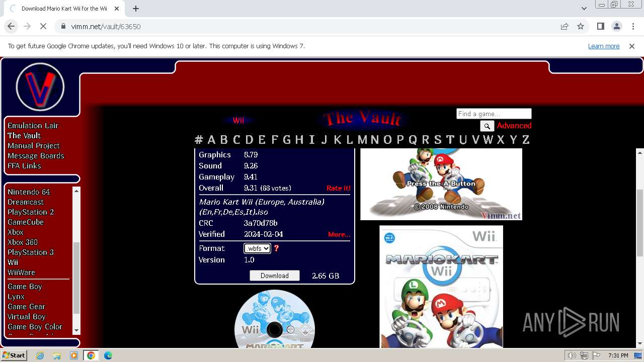Select WiiWare in the systems list
Viewport: 644px width, 362px height.
[21, 273]
